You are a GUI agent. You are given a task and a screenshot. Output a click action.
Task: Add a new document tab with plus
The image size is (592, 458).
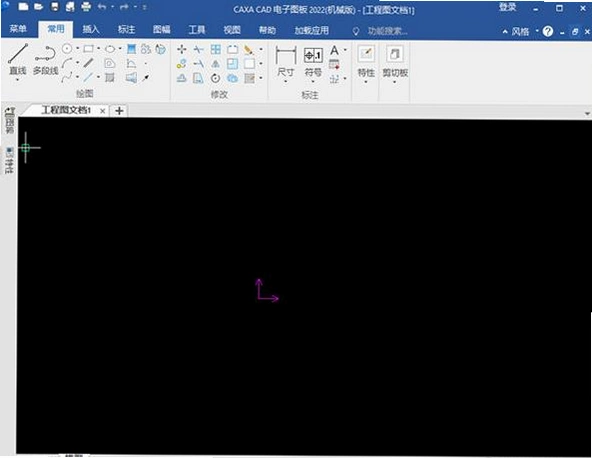119,111
